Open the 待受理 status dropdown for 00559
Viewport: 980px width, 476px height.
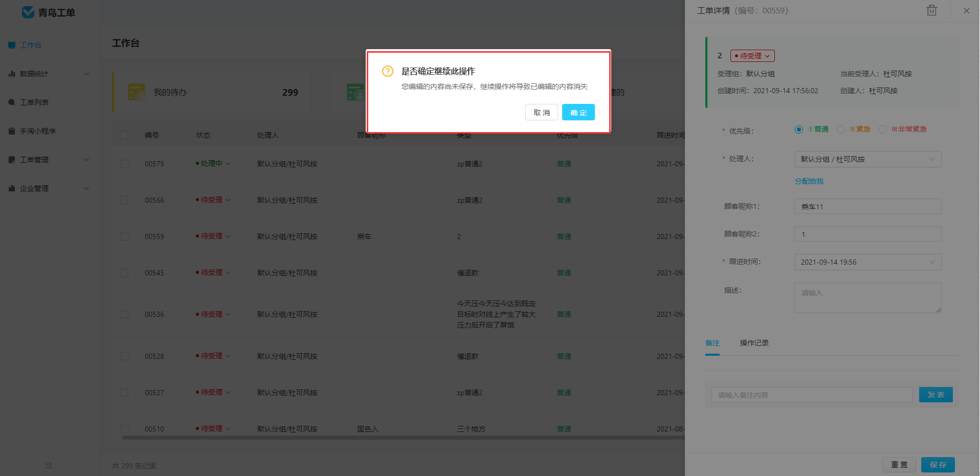(213, 236)
